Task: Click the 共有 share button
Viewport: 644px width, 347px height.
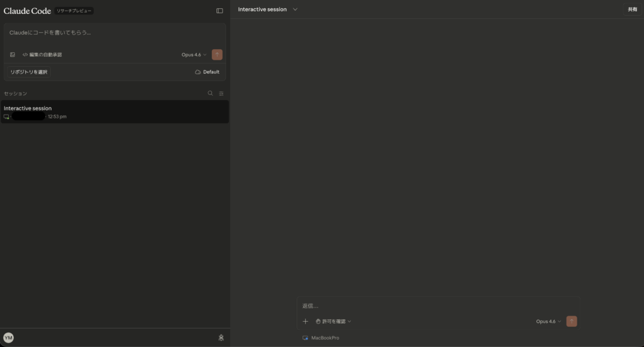Action: click(632, 9)
